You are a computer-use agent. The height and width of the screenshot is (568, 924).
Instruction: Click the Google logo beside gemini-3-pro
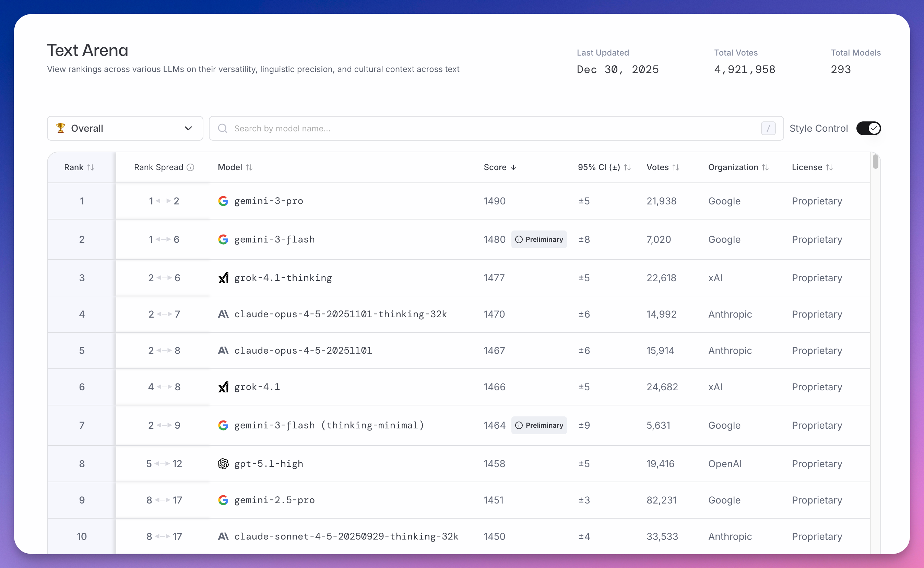click(223, 201)
